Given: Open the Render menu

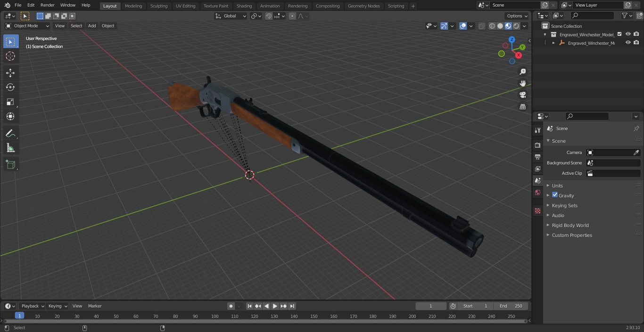Looking at the screenshot, I should point(47,5).
